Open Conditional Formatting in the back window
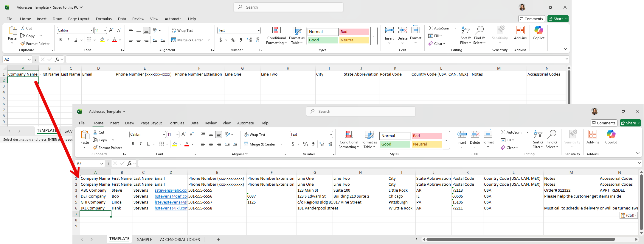This screenshot has width=644, height=244. (276, 36)
